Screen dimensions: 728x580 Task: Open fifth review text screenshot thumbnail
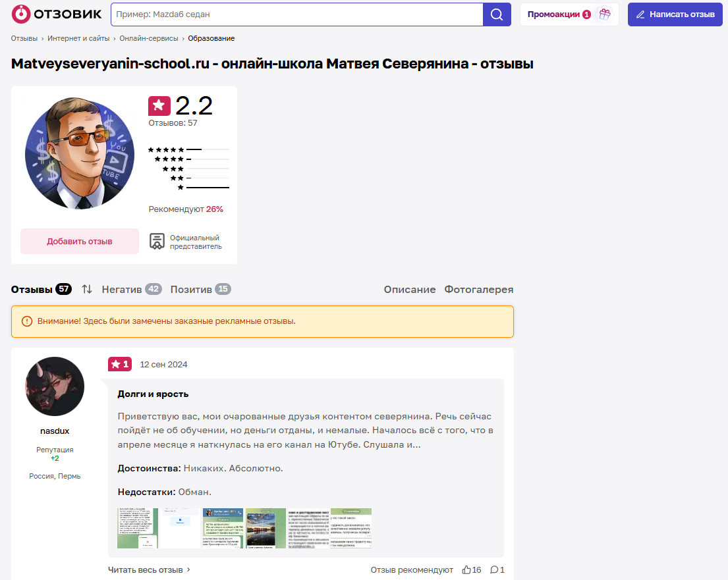308,529
